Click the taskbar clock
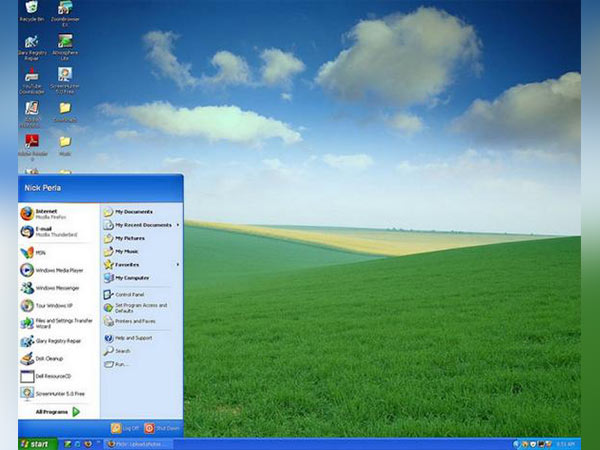The image size is (600, 450). 565,444
